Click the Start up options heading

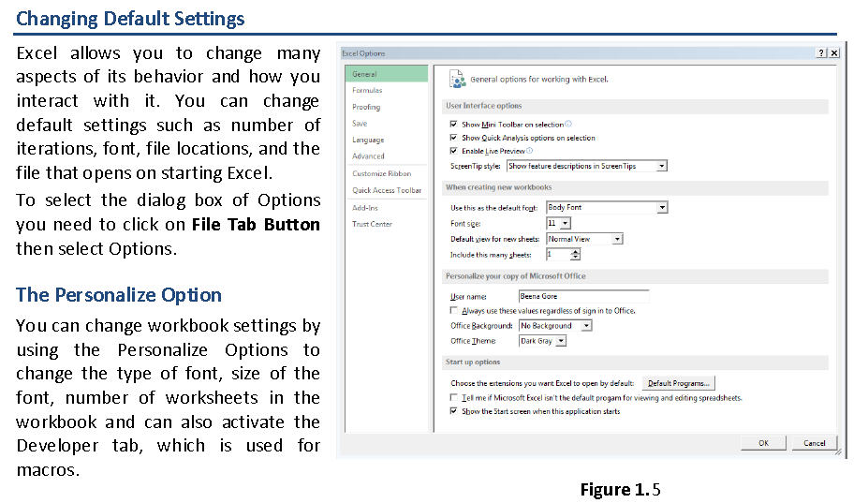click(473, 362)
